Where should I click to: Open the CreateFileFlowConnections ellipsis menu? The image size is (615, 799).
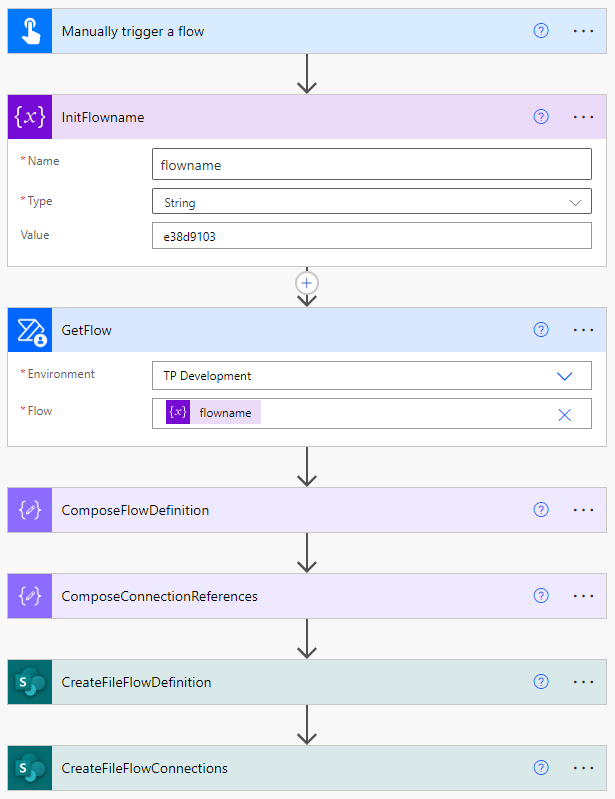click(x=583, y=768)
